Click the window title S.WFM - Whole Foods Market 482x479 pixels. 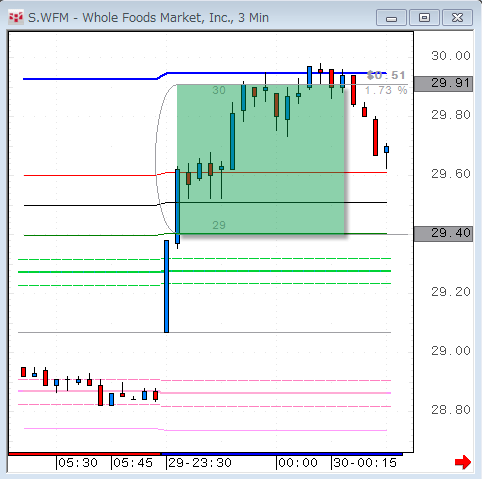click(x=148, y=18)
